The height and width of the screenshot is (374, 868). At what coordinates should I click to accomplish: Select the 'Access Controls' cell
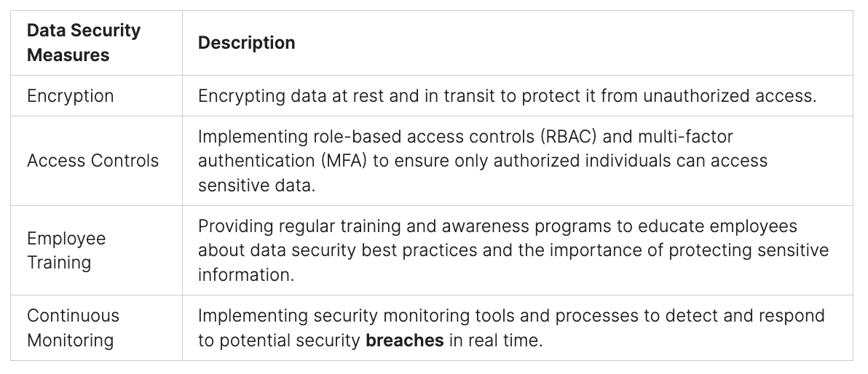pyautogui.click(x=92, y=161)
